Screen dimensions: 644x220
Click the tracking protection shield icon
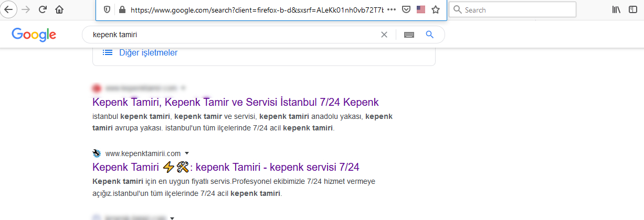107,9
